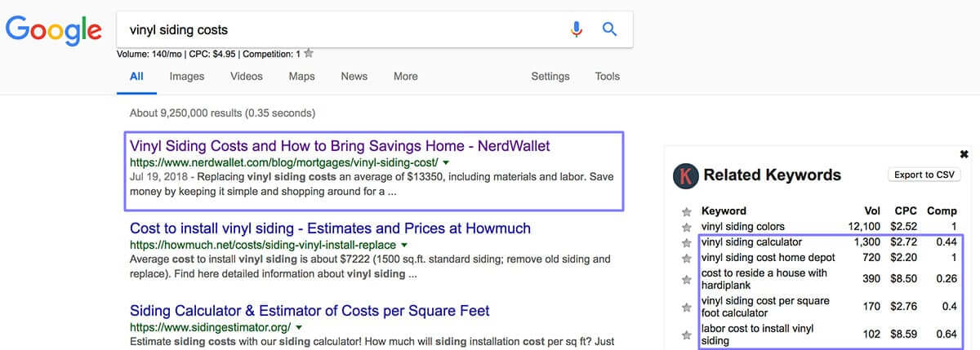The image size is (980, 350).
Task: Click the Keywords Everywhere K logo
Action: point(684,175)
